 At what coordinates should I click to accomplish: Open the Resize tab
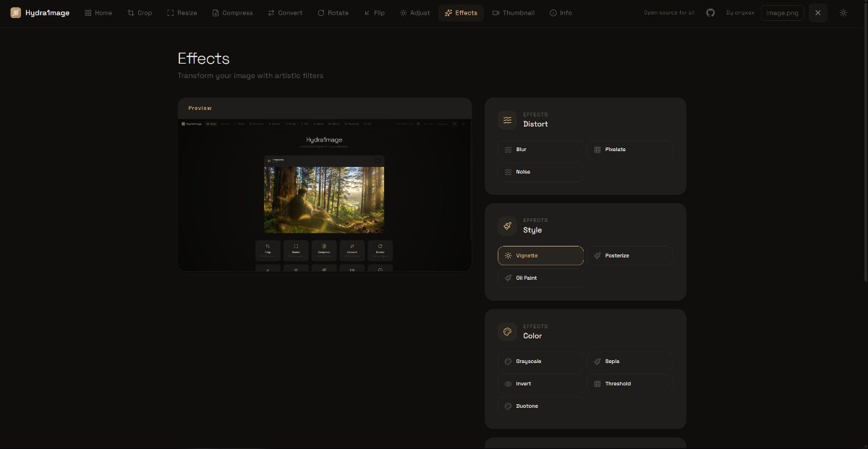coord(182,13)
